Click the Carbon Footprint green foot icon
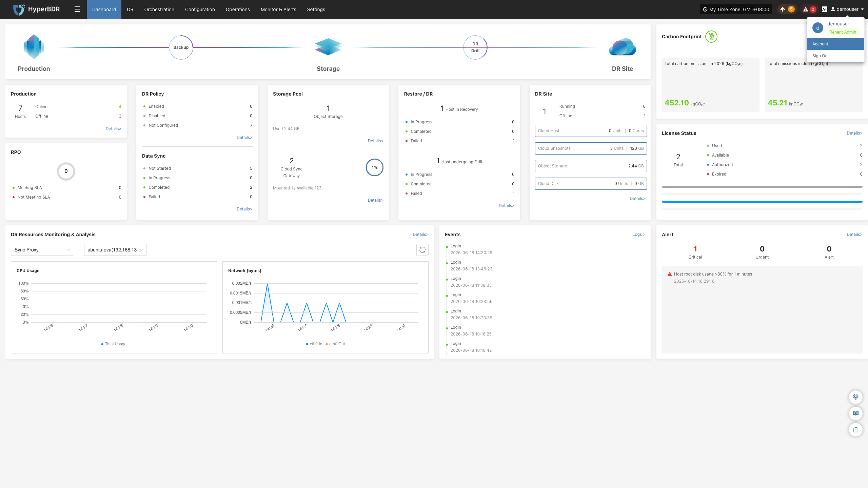This screenshot has height=488, width=868. tap(711, 37)
